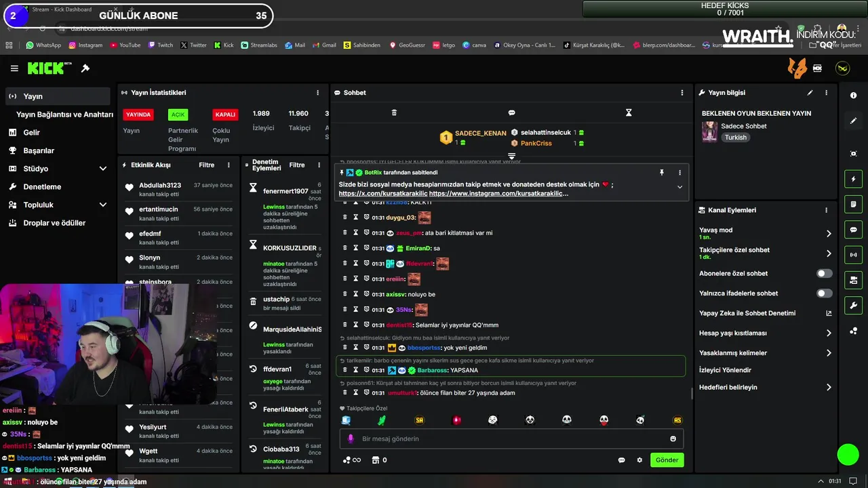This screenshot has width=868, height=488.
Task: Open the WhatsApp bookmark
Action: coord(43,45)
